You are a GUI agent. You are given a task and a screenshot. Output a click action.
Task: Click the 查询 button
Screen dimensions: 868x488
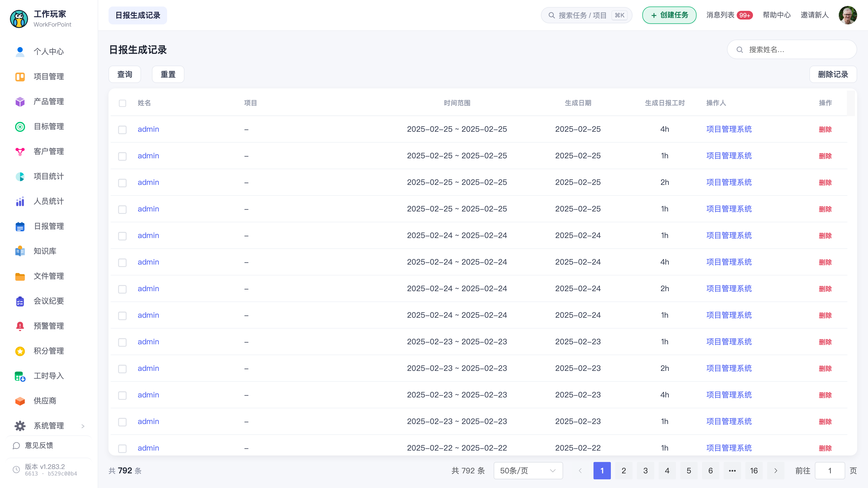pyautogui.click(x=125, y=74)
